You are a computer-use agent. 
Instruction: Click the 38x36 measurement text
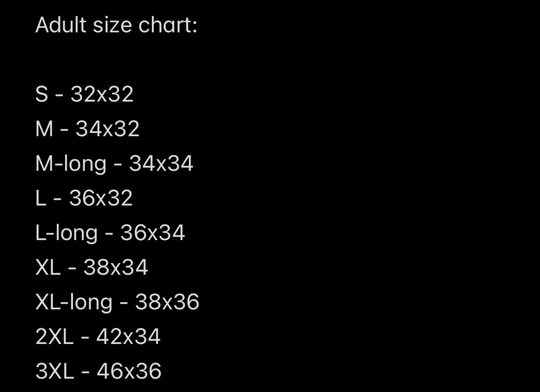tap(167, 302)
